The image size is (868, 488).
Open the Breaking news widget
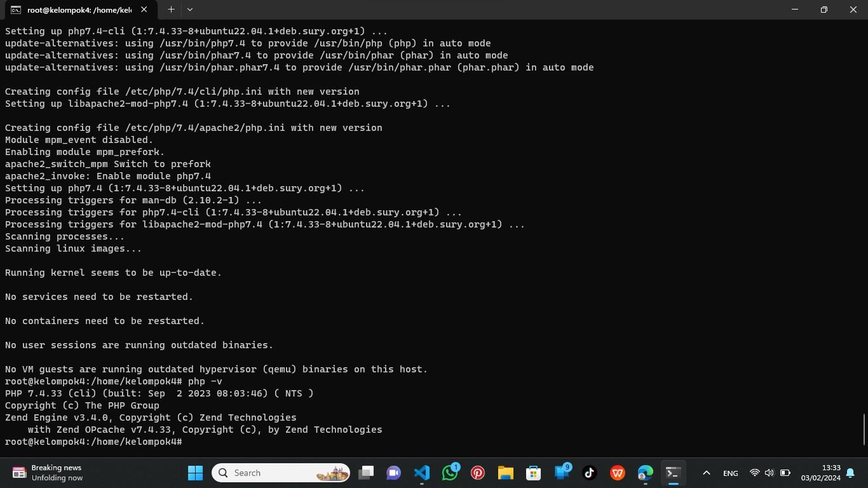click(48, 473)
